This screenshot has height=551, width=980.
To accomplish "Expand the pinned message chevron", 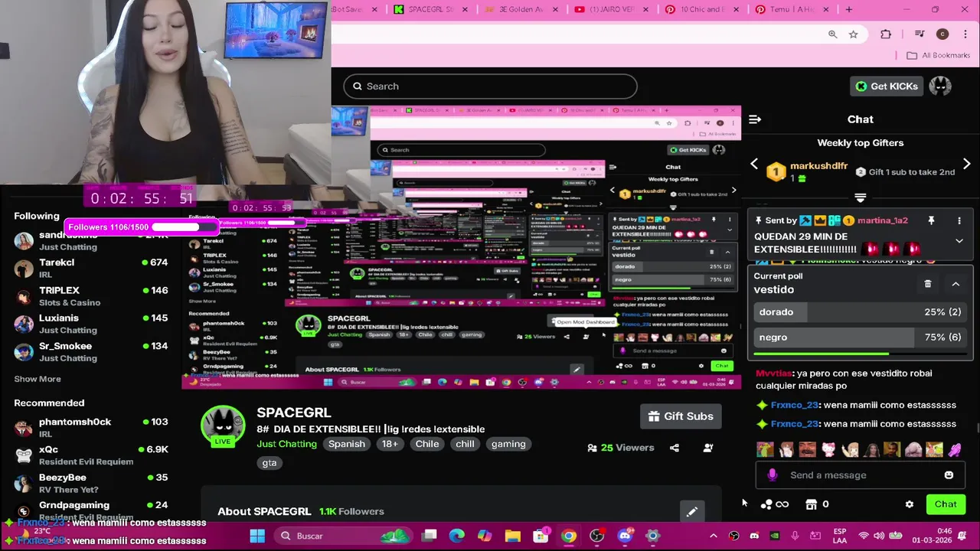I will 959,241.
